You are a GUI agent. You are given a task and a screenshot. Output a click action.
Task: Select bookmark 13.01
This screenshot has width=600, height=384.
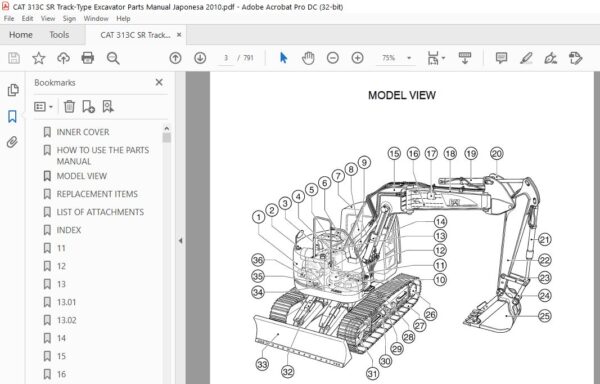pyautogui.click(x=66, y=302)
